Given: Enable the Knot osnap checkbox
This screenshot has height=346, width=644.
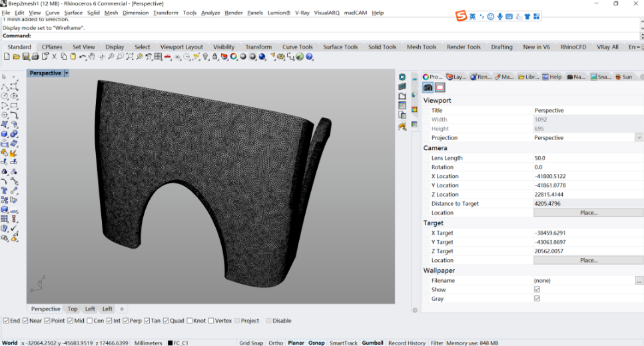Looking at the screenshot, I should (189, 321).
